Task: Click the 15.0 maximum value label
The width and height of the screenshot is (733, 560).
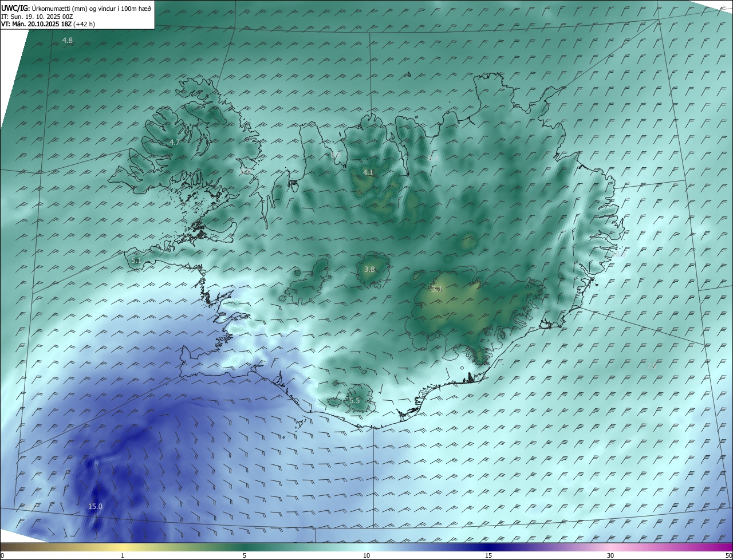Action: (95, 507)
